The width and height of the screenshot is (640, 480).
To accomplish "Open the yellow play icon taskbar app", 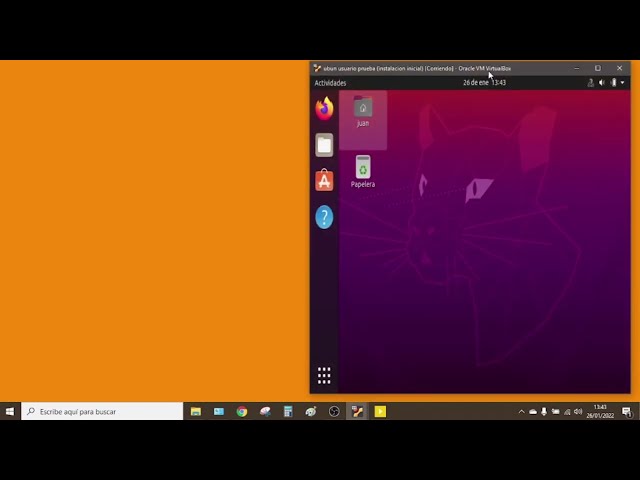I will coord(380,411).
